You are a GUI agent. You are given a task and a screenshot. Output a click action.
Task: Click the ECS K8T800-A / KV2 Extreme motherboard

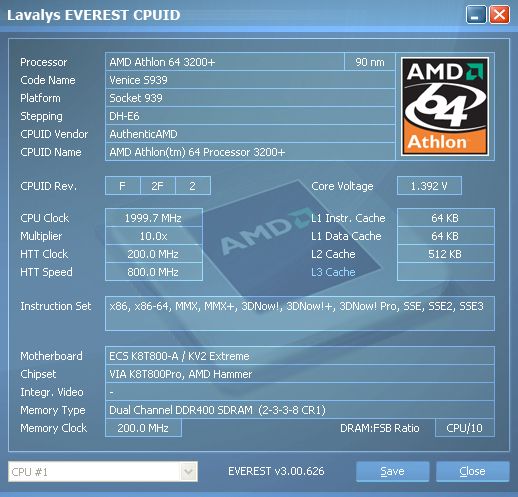[x=300, y=356]
